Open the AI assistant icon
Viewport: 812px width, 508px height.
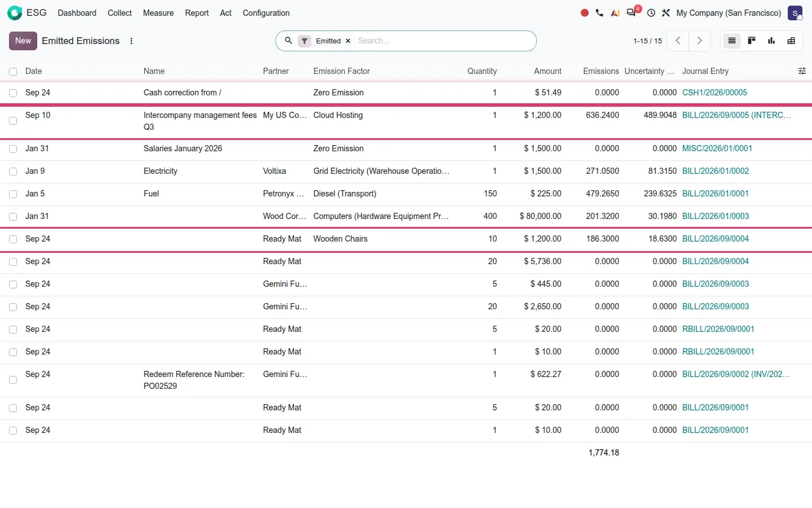coord(615,12)
